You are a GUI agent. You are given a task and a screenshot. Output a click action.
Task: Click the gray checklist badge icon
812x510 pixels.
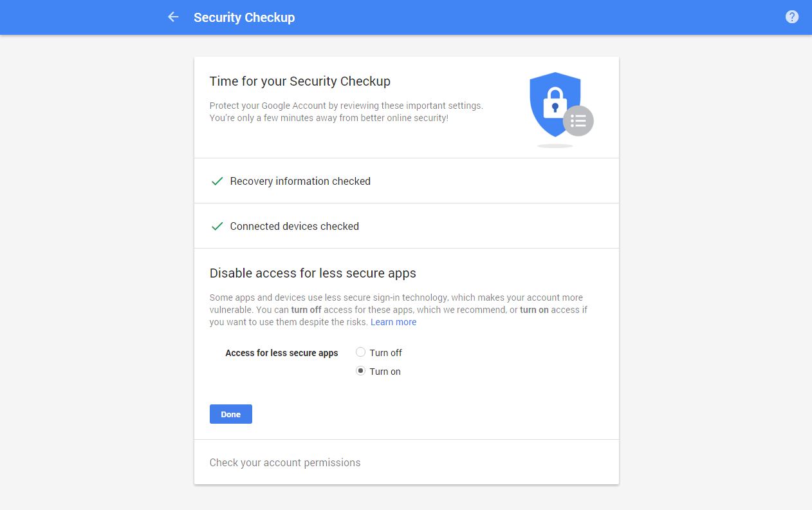tap(578, 120)
